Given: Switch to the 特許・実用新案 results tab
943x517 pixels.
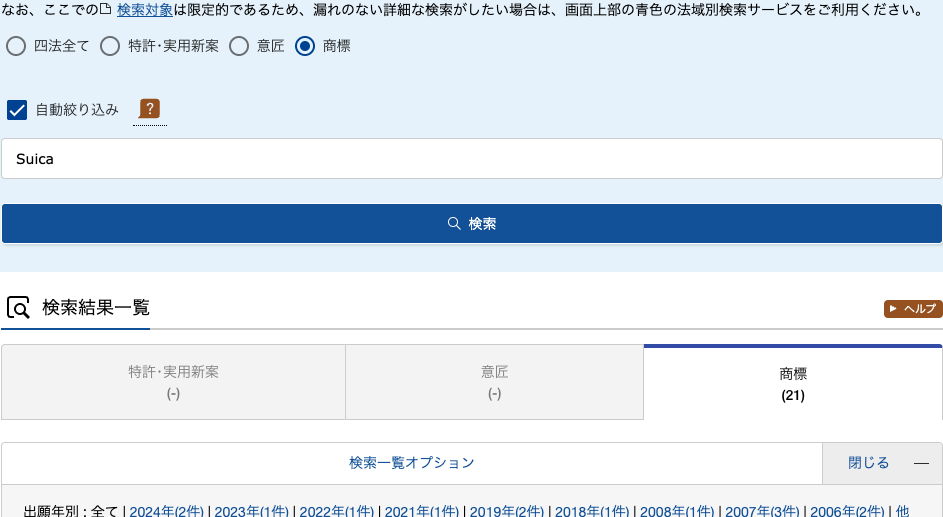Looking at the screenshot, I should 173,382.
